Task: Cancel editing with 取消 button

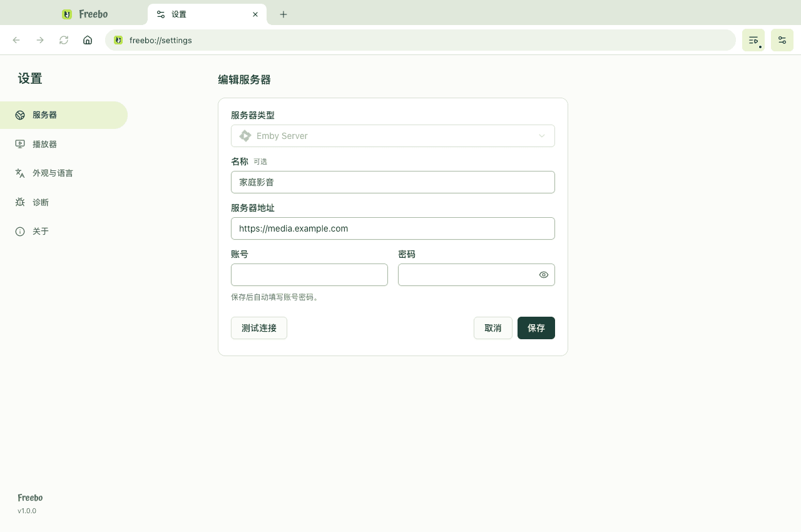Action: tap(493, 328)
